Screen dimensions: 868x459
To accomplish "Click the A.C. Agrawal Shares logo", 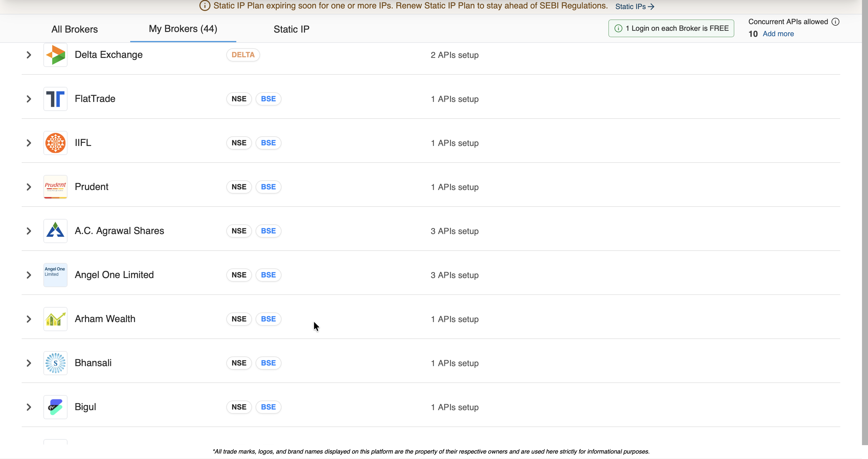I will click(55, 231).
